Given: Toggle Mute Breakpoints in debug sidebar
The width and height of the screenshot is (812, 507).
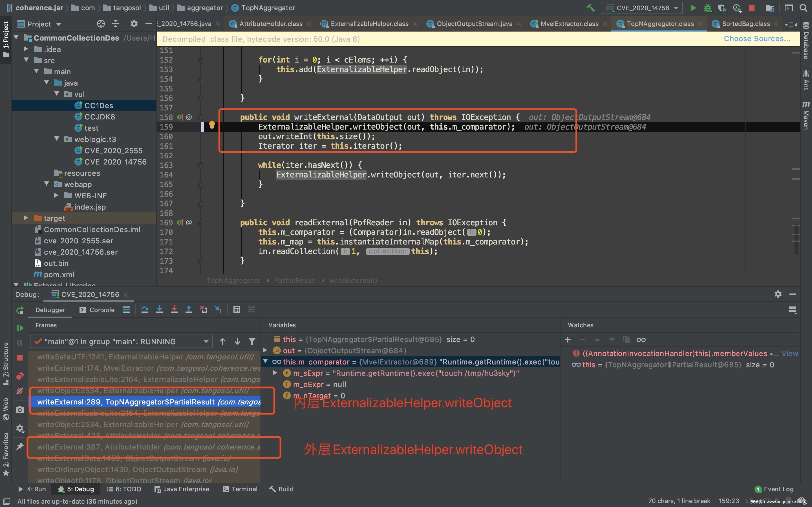Looking at the screenshot, I should [20, 391].
